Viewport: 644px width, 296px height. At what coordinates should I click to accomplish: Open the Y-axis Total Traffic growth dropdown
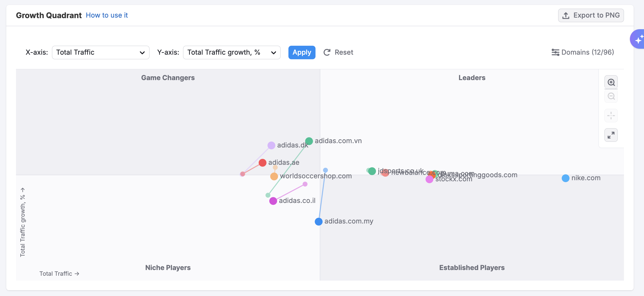[232, 52]
